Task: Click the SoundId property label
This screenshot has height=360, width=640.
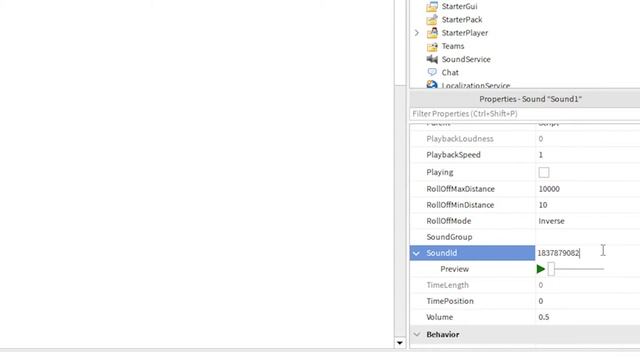Action: (x=442, y=253)
